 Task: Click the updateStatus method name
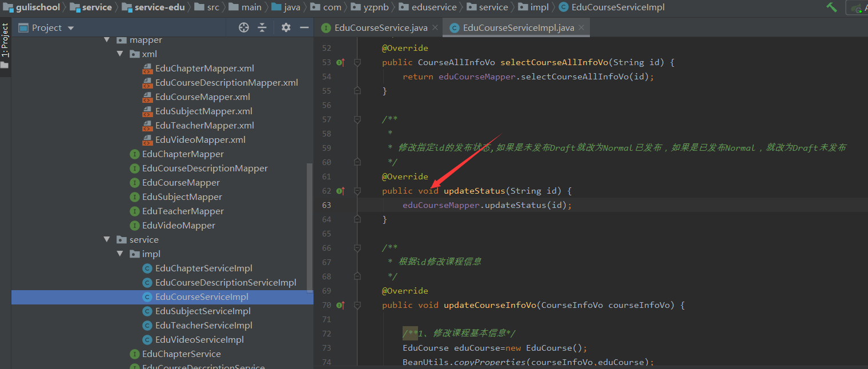click(475, 191)
